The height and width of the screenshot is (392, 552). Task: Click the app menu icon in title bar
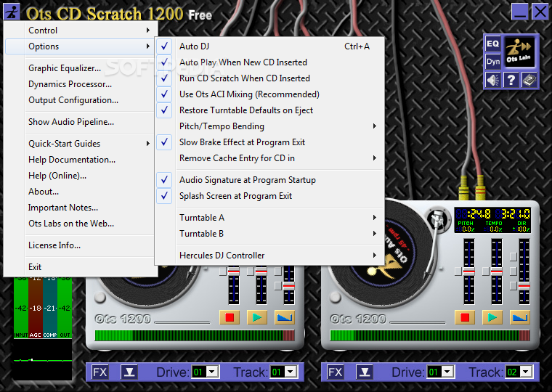click(12, 12)
